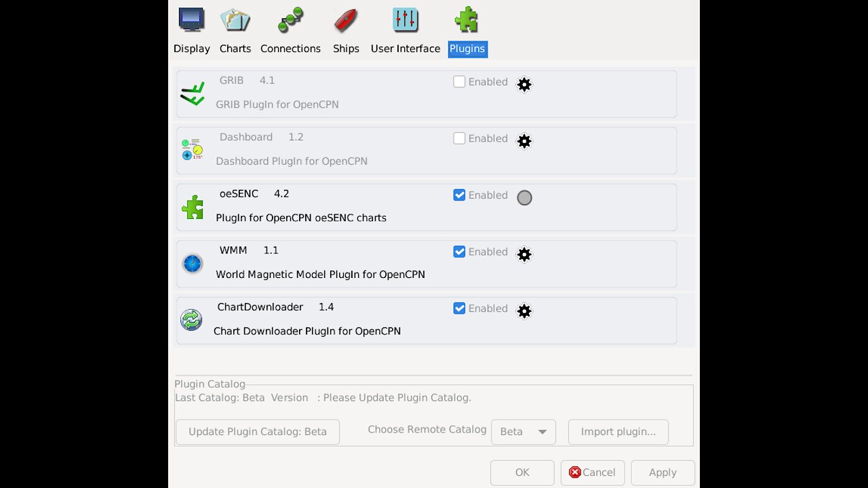This screenshot has width=868, height=488.
Task: Switch to the User Interface tab label
Action: click(x=406, y=49)
